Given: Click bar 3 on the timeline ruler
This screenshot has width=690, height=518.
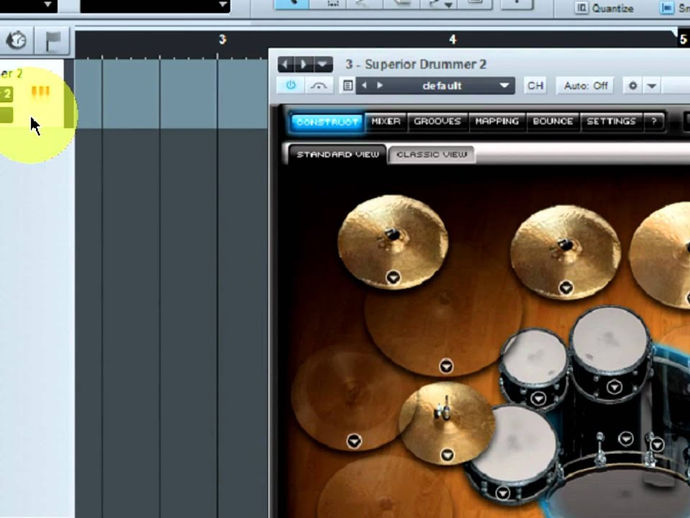Looking at the screenshot, I should [222, 40].
